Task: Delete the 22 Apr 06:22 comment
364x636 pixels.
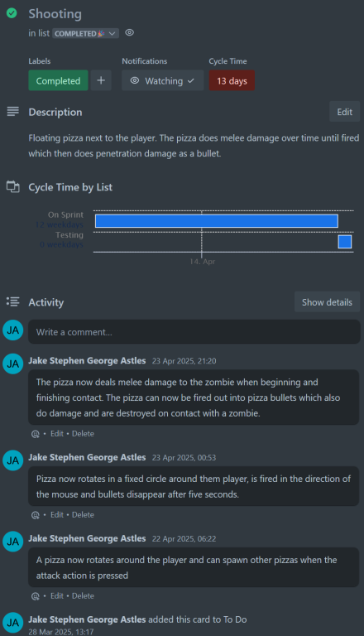Action: click(83, 596)
